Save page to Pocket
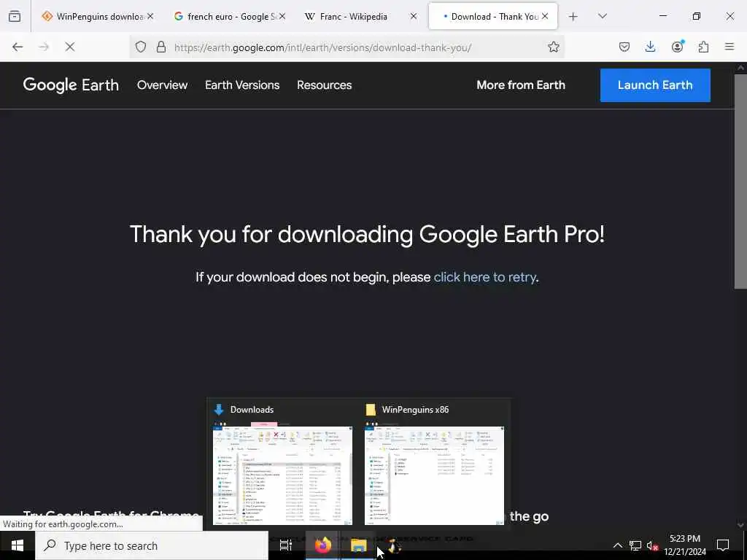 624,47
